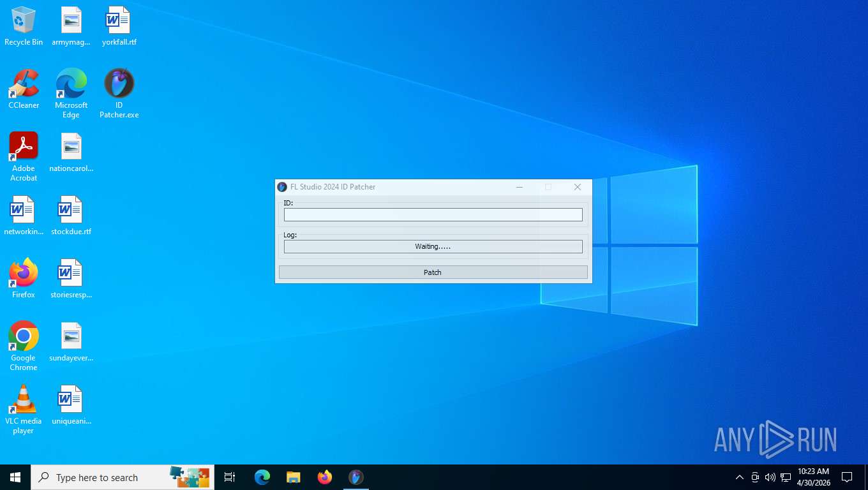Select the yorkfall.rtf document icon
The height and width of the screenshot is (490, 868).
[119, 26]
